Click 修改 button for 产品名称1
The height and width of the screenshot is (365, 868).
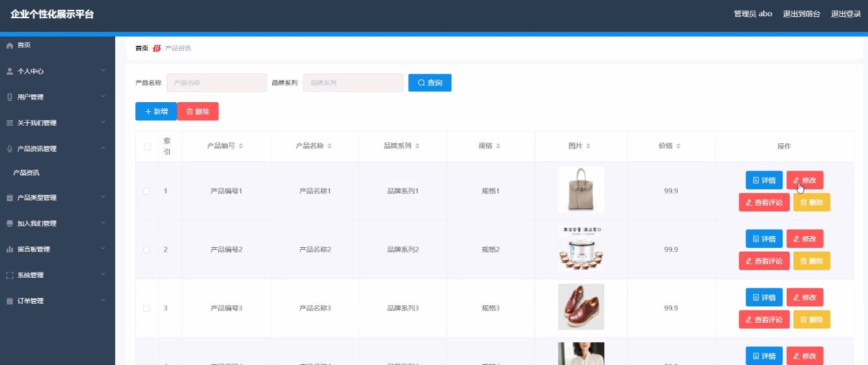pyautogui.click(x=805, y=180)
